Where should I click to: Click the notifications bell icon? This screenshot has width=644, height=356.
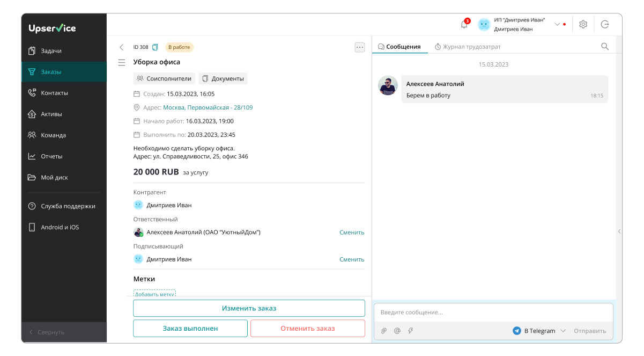coord(464,24)
